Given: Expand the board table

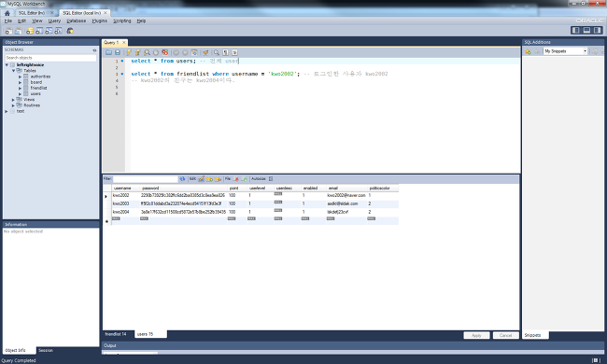Looking at the screenshot, I should coord(21,82).
